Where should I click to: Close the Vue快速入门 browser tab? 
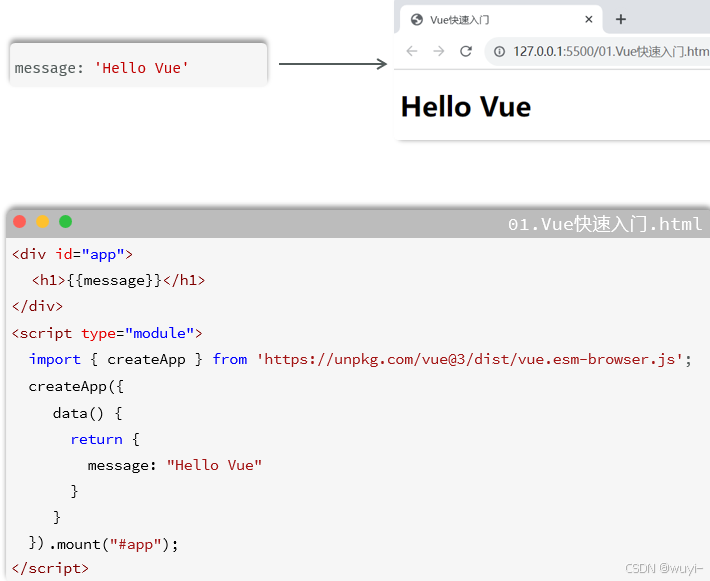[589, 19]
